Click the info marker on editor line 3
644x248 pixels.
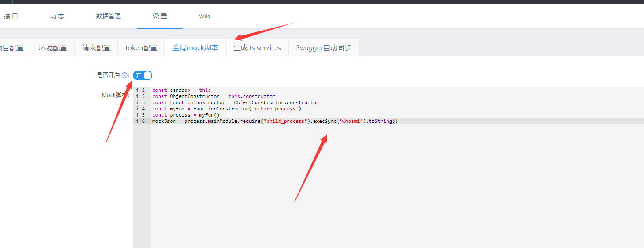[137, 102]
